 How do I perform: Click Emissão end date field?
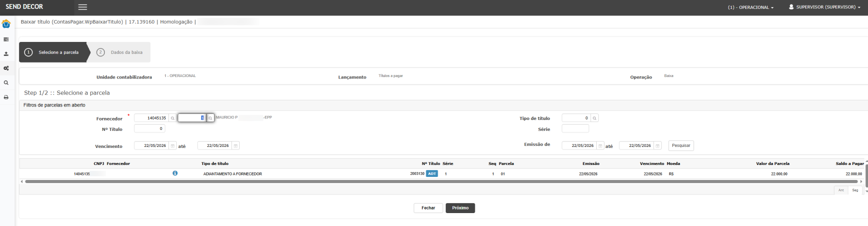pos(637,146)
